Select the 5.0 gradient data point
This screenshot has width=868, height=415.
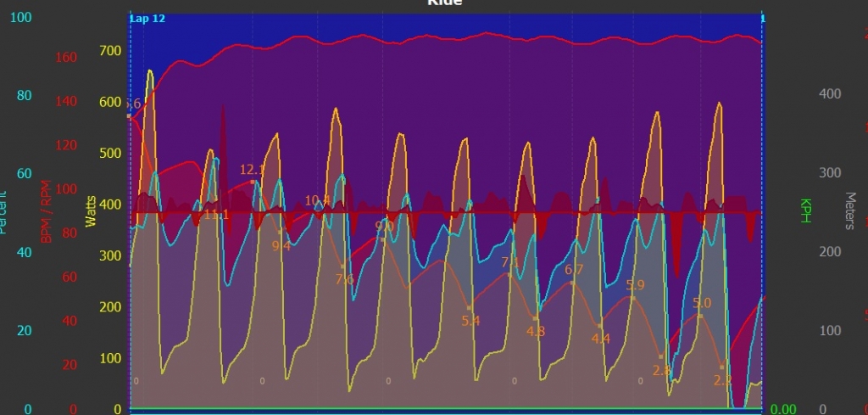pos(700,316)
